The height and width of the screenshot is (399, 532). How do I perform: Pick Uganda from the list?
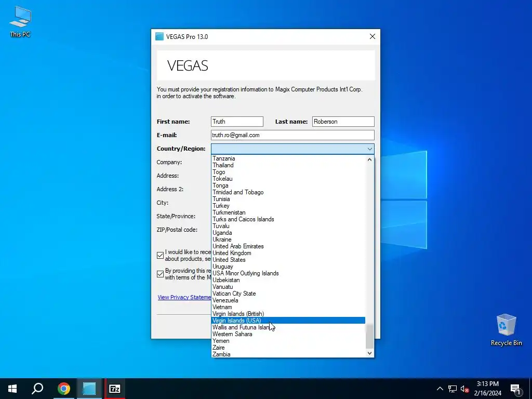point(288,233)
